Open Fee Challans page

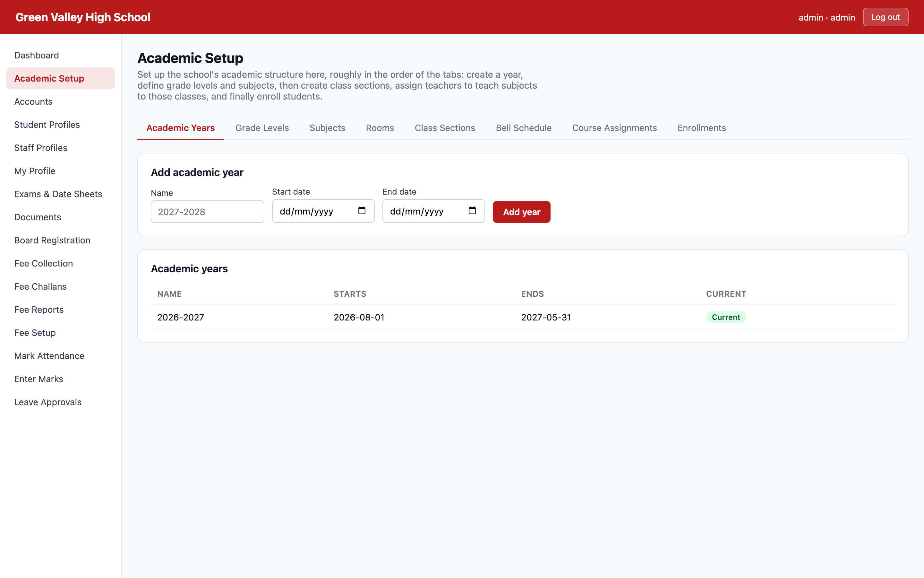coord(61,287)
